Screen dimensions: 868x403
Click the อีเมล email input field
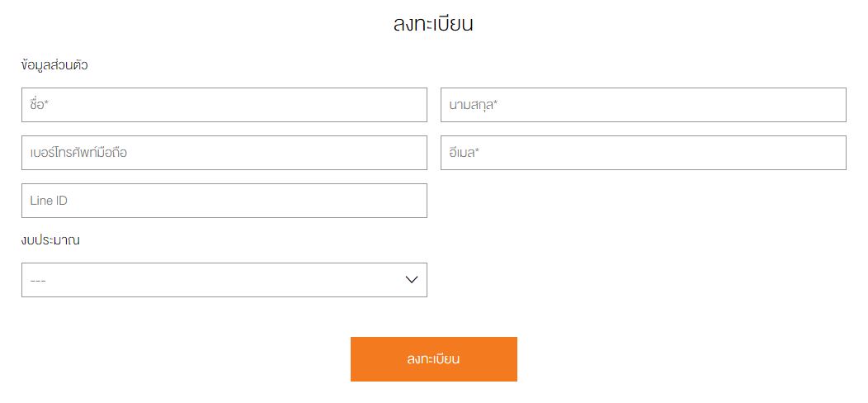(643, 153)
